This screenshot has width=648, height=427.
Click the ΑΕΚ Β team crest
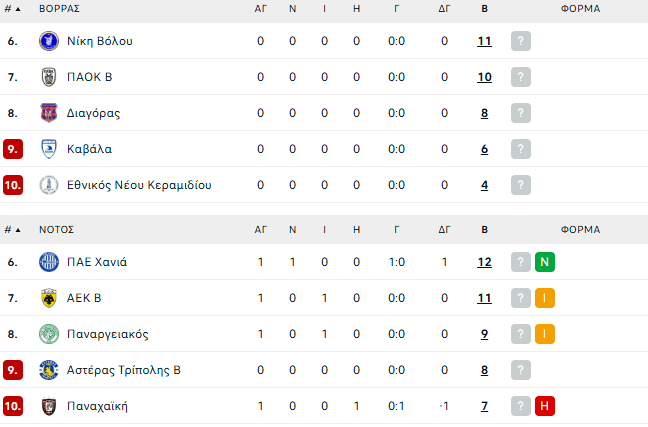(48, 298)
